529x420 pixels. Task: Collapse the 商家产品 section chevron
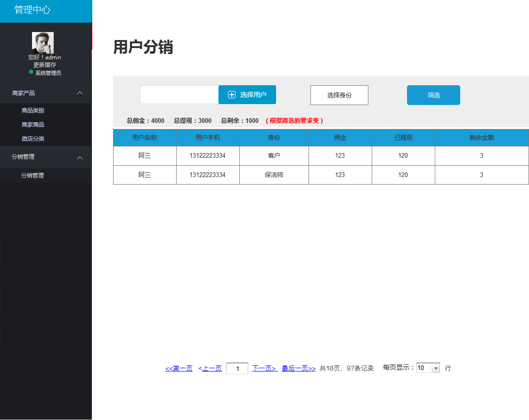coord(80,93)
